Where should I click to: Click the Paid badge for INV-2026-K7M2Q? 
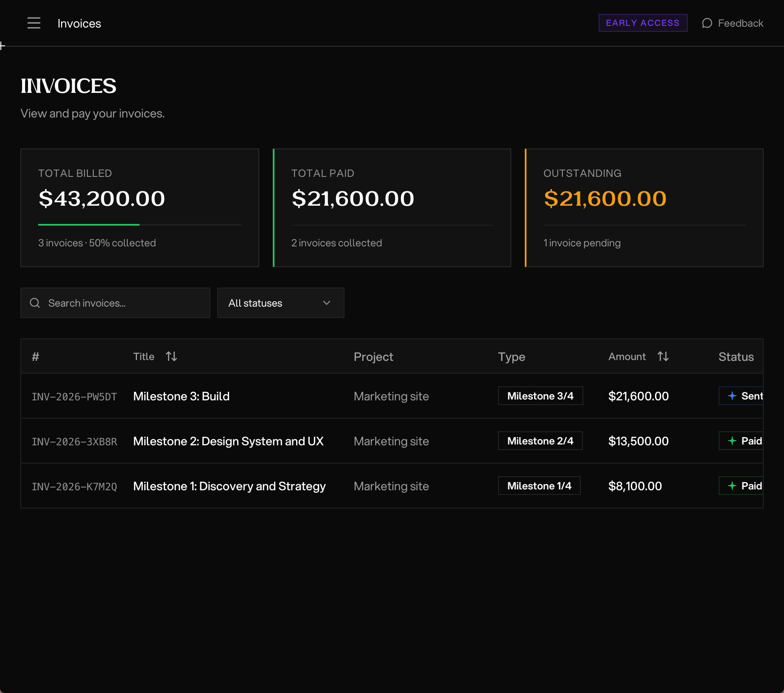(x=741, y=486)
